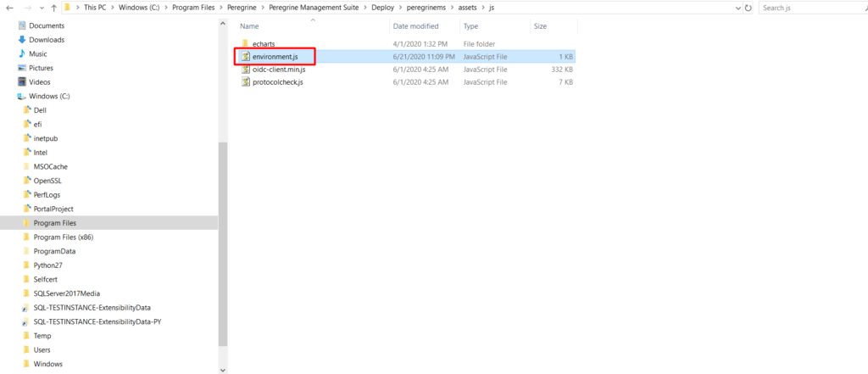Viewport: 868px width, 374px height.
Task: Open the Python27 folder in sidebar
Action: pos(47,265)
